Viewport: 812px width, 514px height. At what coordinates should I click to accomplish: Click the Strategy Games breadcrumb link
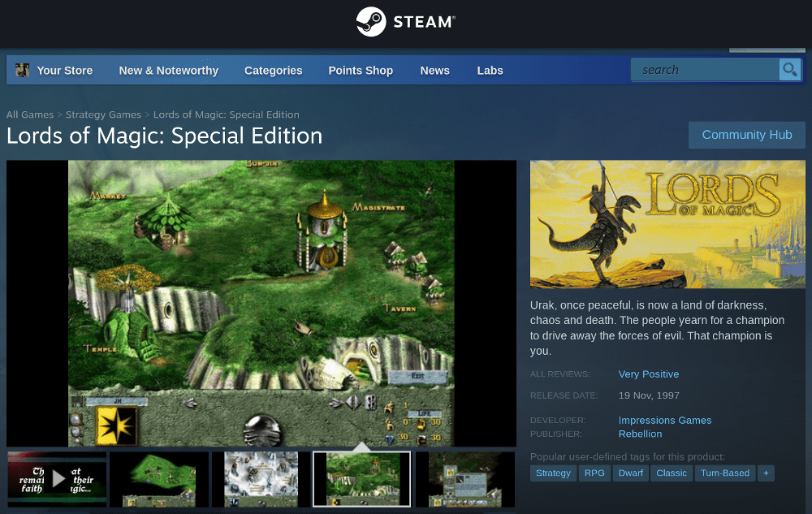(103, 114)
